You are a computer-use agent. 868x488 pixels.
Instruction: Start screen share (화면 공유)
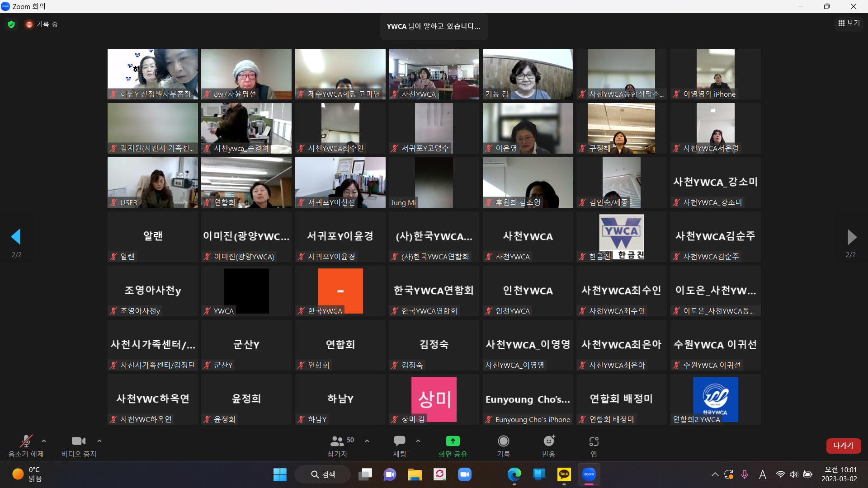pyautogui.click(x=453, y=446)
